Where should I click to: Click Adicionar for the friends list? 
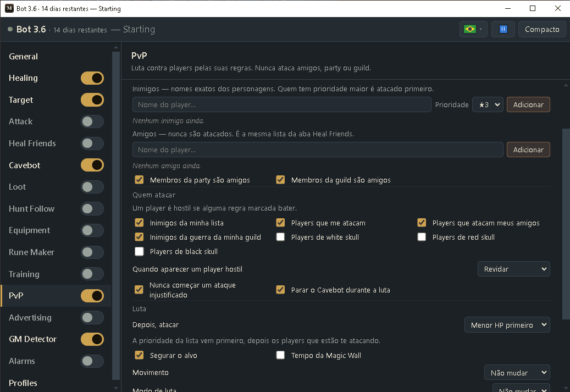click(528, 150)
